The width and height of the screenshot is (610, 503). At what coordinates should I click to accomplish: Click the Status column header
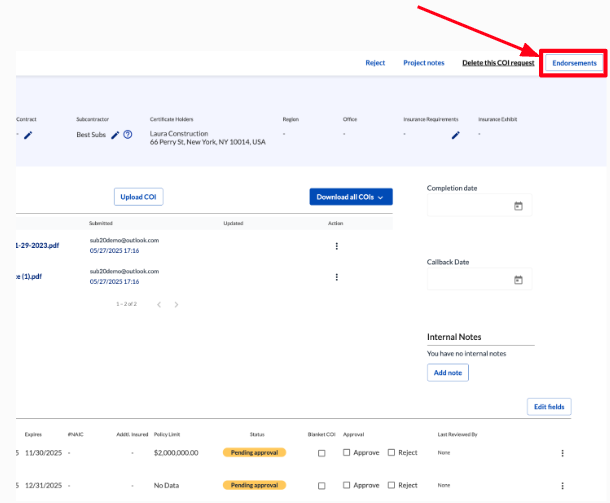tap(257, 435)
